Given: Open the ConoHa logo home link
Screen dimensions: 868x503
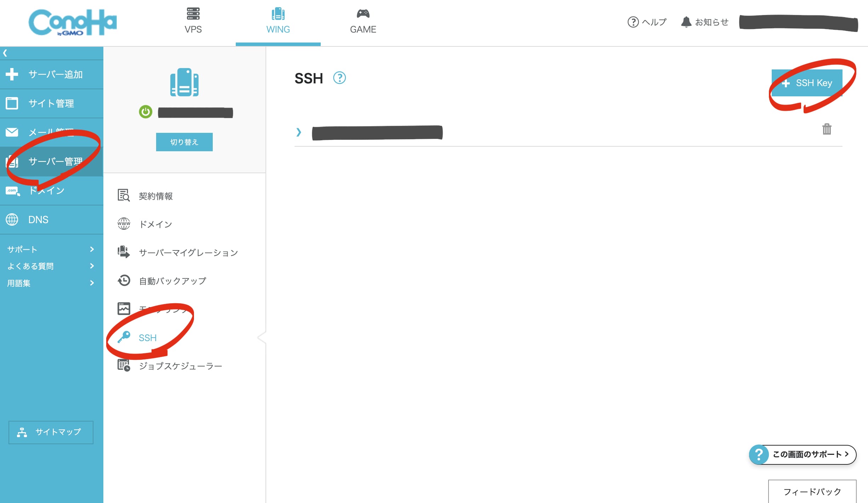Looking at the screenshot, I should [x=73, y=22].
